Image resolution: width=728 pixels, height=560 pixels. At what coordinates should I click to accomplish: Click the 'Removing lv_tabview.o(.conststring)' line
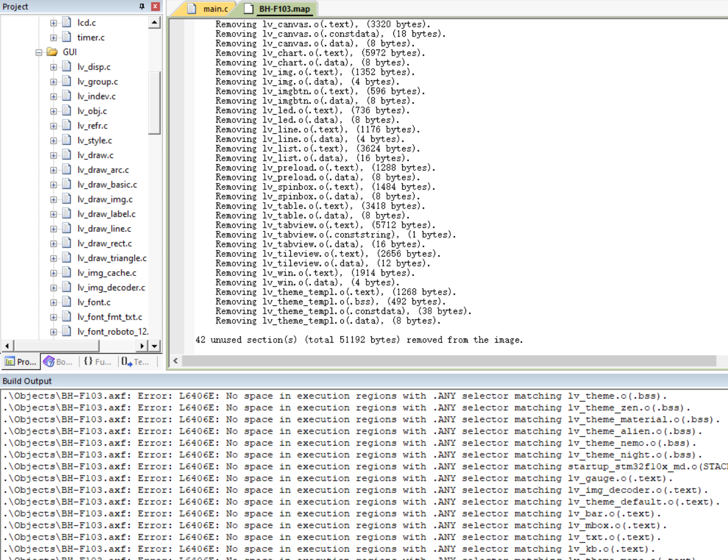tap(336, 234)
